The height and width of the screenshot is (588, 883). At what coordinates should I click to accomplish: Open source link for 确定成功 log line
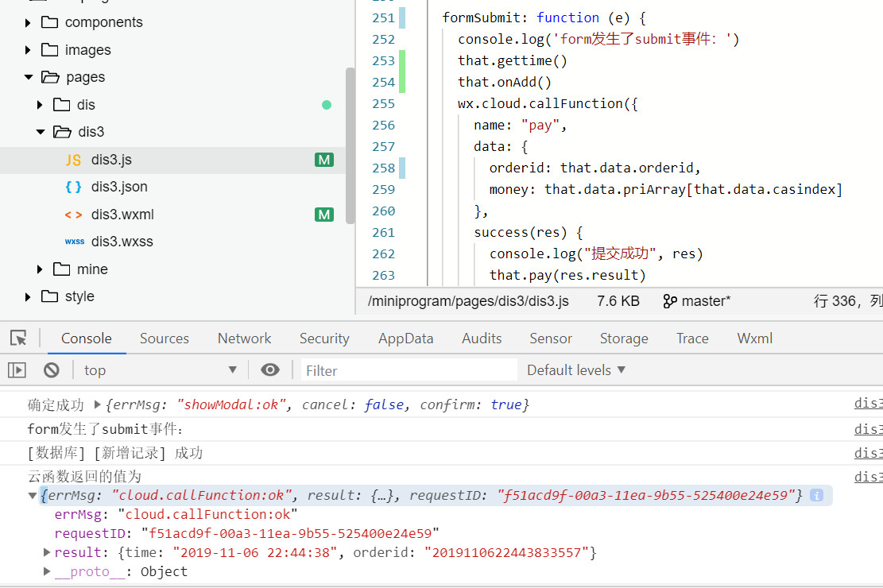(868, 404)
